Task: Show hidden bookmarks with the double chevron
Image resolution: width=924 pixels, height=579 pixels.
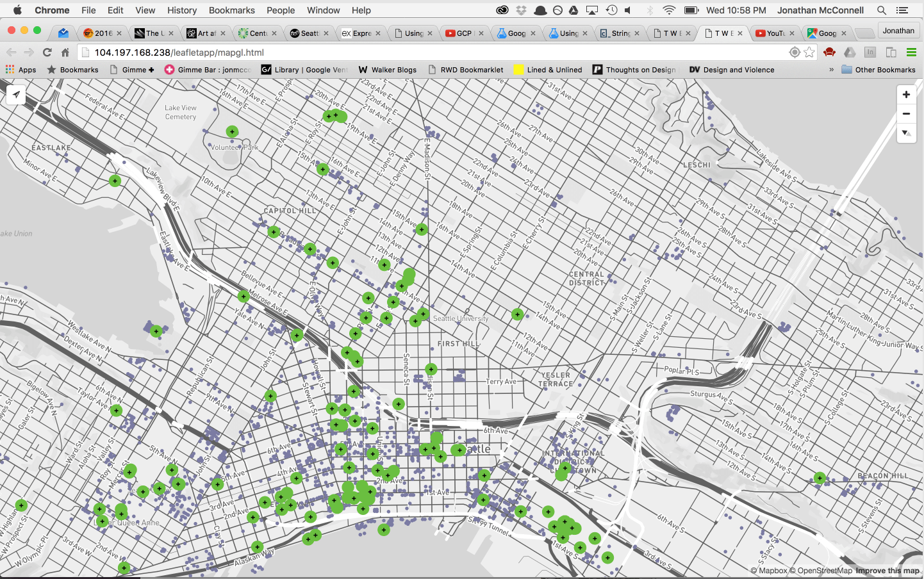Action: pos(831,70)
